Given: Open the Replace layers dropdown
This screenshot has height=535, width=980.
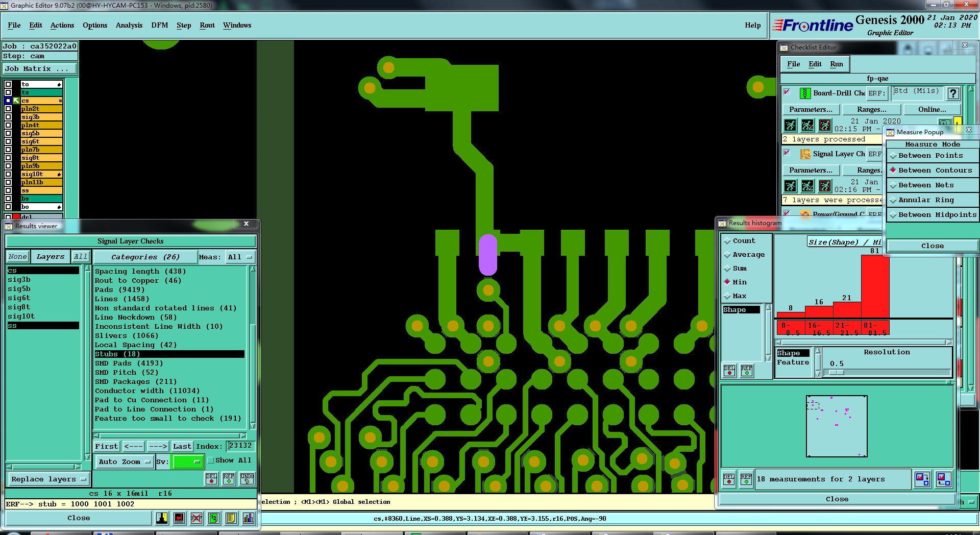Looking at the screenshot, I should [49, 479].
